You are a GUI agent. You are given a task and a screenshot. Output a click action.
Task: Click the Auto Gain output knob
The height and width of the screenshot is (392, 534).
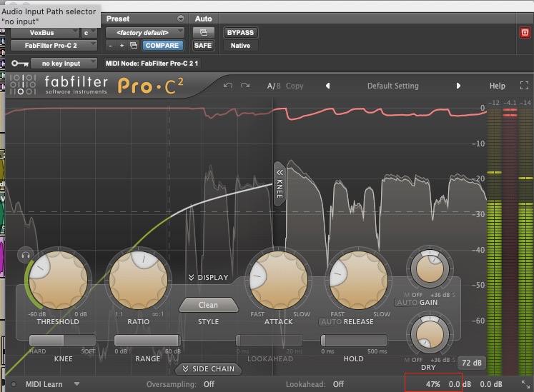point(430,268)
